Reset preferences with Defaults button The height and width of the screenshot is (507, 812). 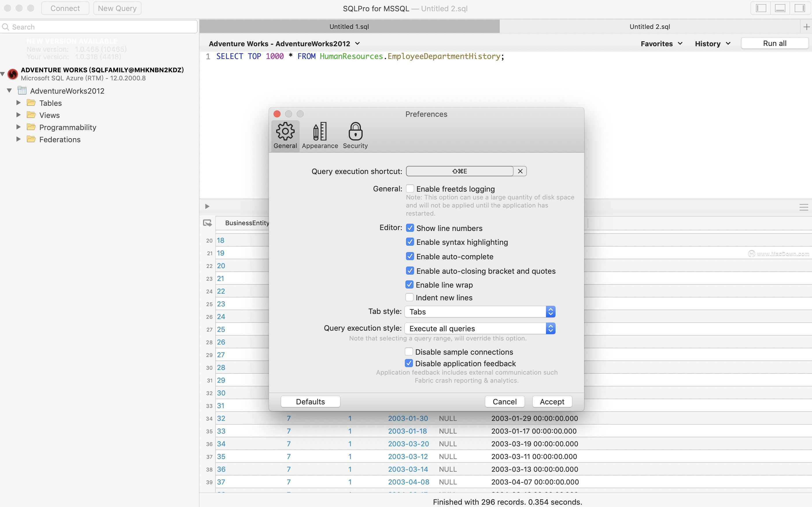(310, 401)
